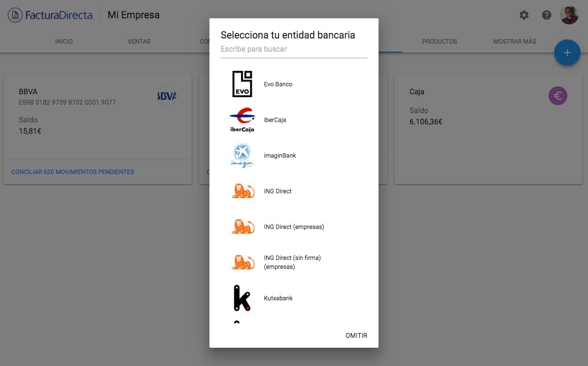Select the ING Direct (empresas) lion icon
The image size is (588, 366).
(x=243, y=227)
